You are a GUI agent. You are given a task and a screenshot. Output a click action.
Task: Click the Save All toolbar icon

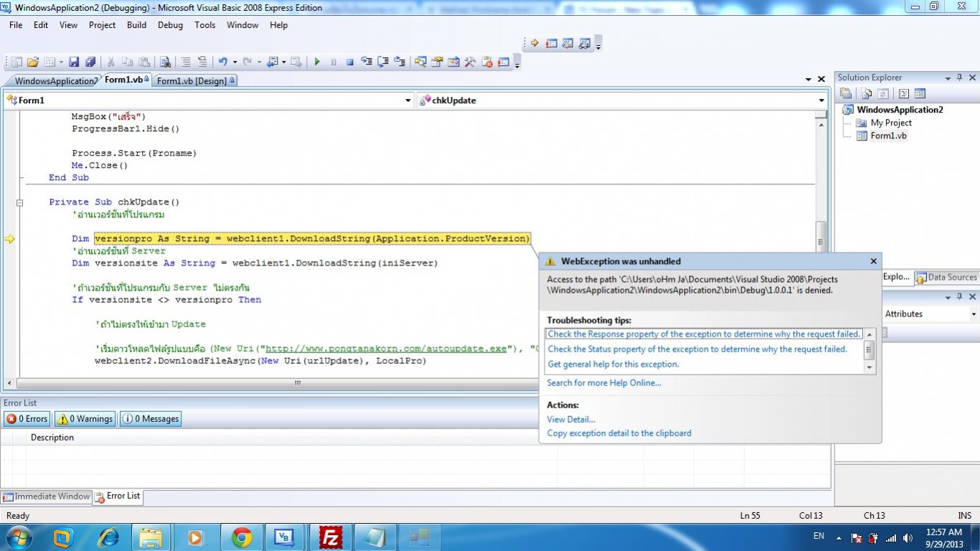pos(90,62)
